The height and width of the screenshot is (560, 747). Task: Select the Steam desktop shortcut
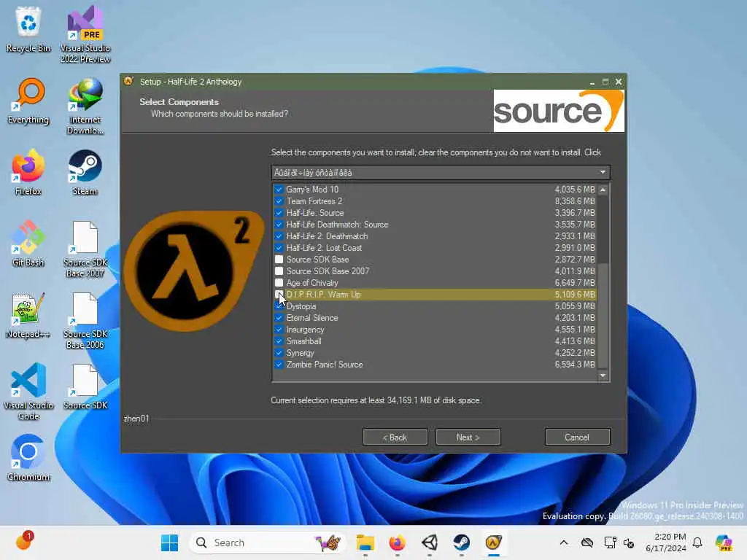[85, 172]
